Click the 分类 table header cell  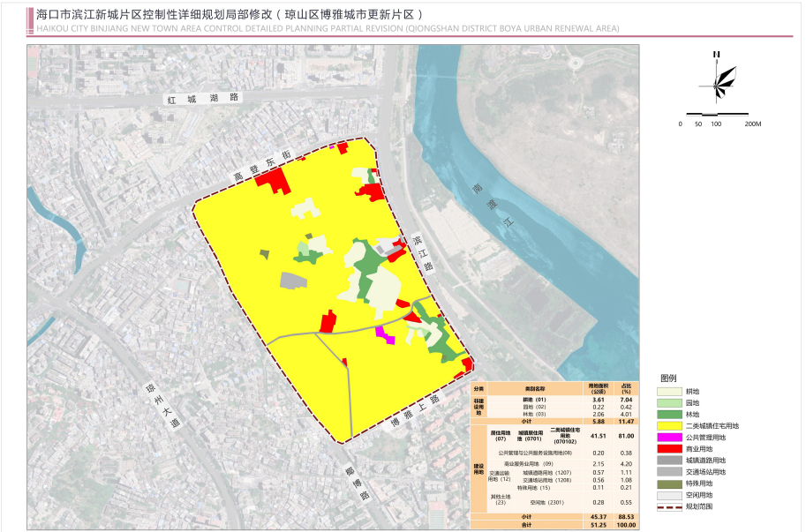click(x=478, y=389)
